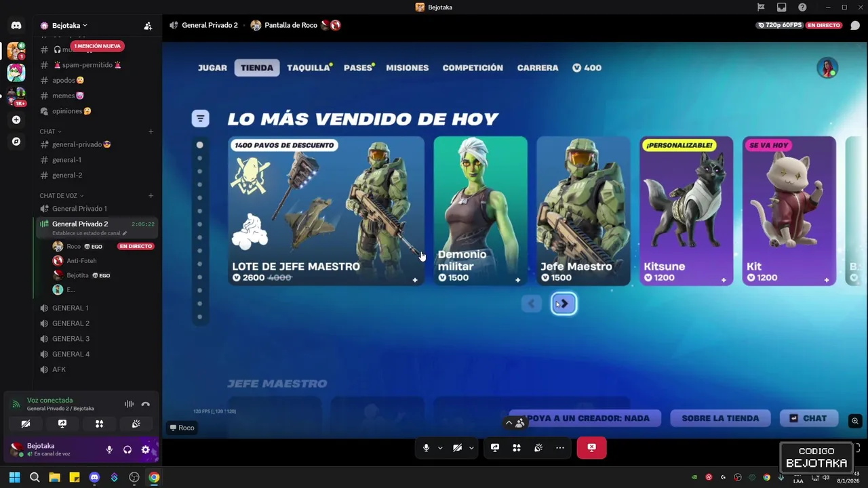Click previous arrow under shop carousel

pyautogui.click(x=532, y=304)
